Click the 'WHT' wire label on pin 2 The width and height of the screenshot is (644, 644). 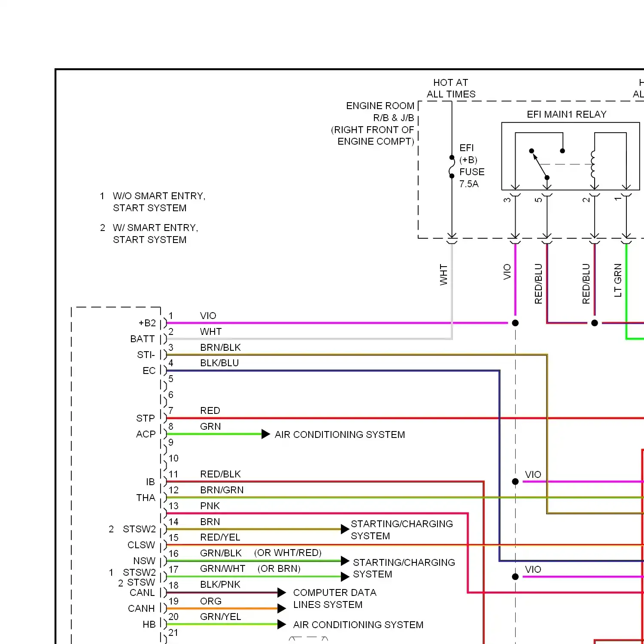(211, 331)
